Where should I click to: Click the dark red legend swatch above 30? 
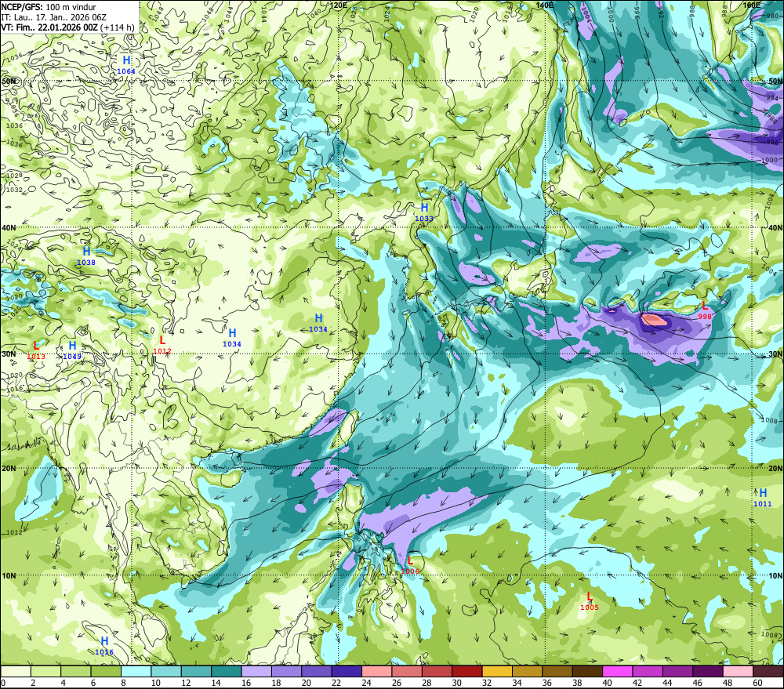[x=467, y=671]
